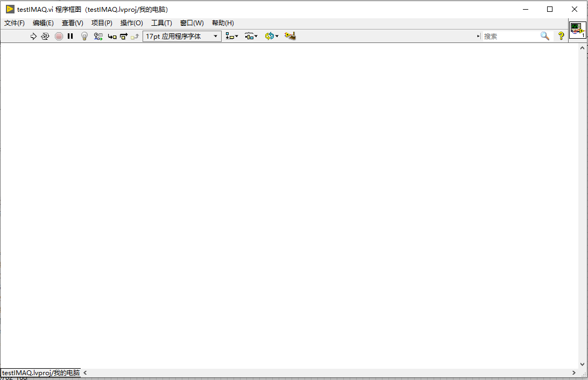Image resolution: width=588 pixels, height=380 pixels.
Task: Open the Reorder dropdown
Action: [x=272, y=37]
